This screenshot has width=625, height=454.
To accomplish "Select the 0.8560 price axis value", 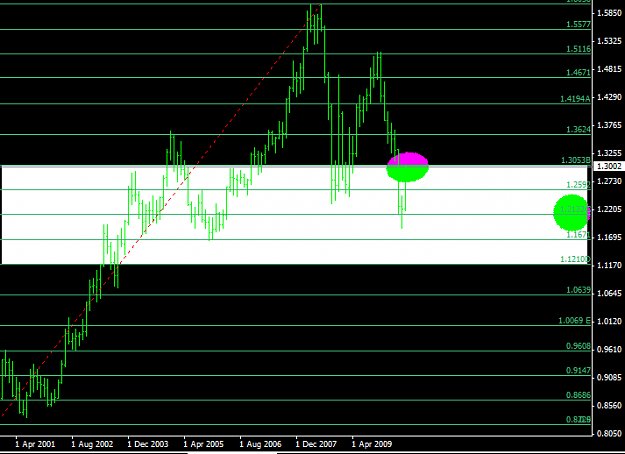I will 609,405.
